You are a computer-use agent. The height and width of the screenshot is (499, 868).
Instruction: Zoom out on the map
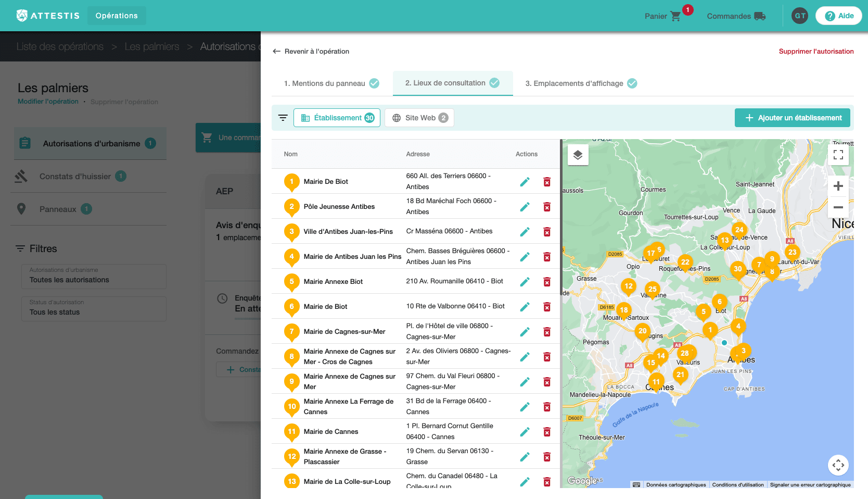(x=838, y=207)
